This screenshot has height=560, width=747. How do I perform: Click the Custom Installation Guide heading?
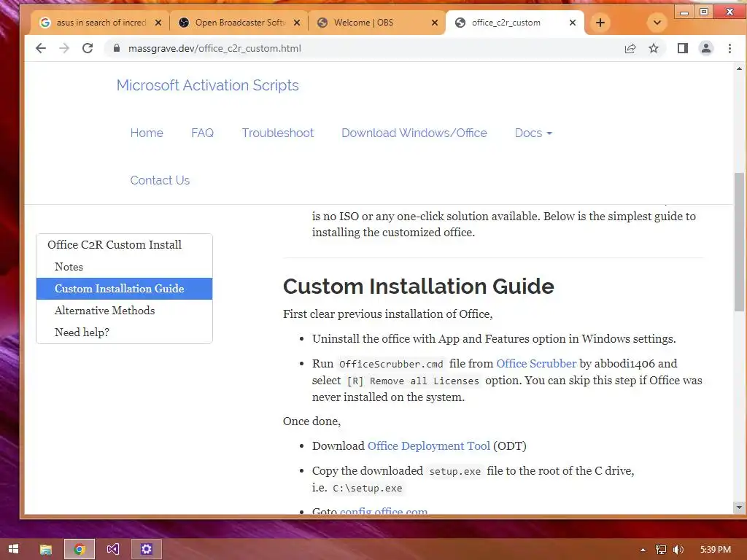point(418,286)
